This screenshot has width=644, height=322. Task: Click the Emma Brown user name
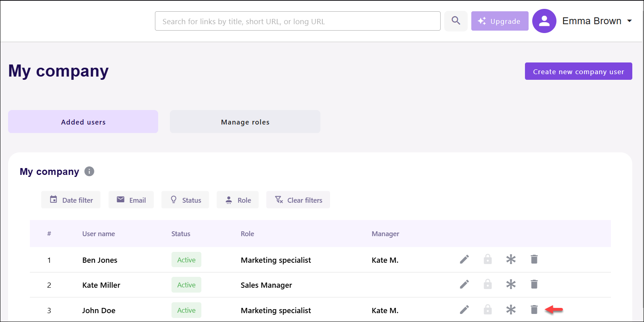point(592,21)
